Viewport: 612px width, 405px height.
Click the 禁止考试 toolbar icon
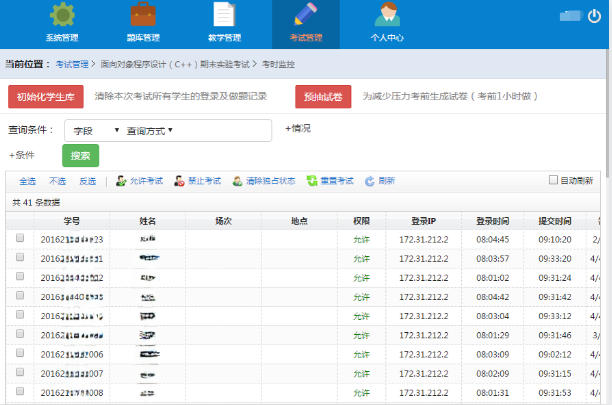point(179,181)
